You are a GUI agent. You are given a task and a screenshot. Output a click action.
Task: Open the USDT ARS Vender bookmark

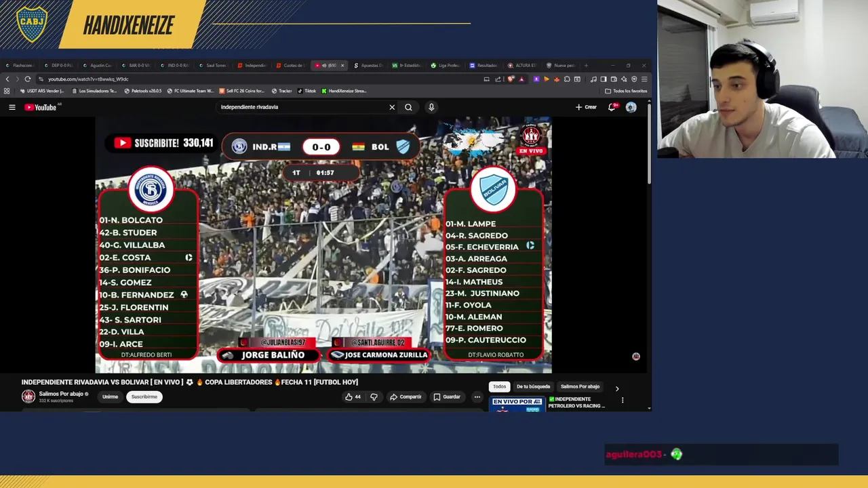click(x=42, y=91)
